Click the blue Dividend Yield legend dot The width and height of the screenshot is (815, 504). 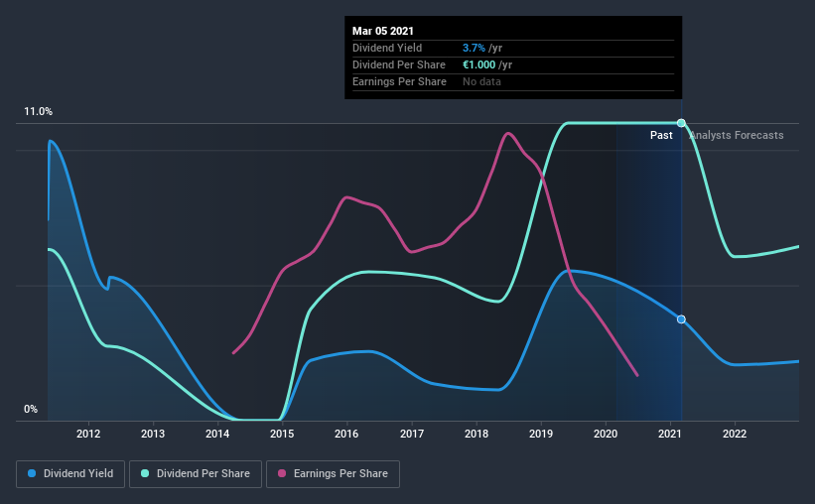click(x=32, y=473)
